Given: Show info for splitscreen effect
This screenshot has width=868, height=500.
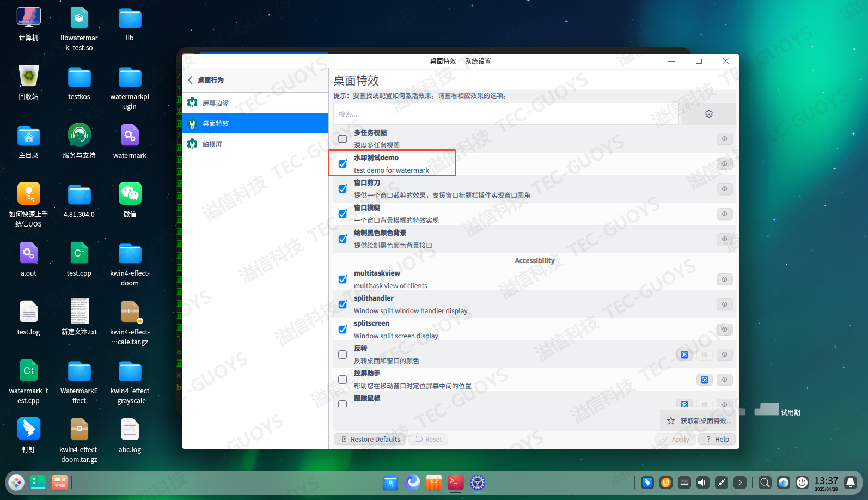Looking at the screenshot, I should click(724, 330).
